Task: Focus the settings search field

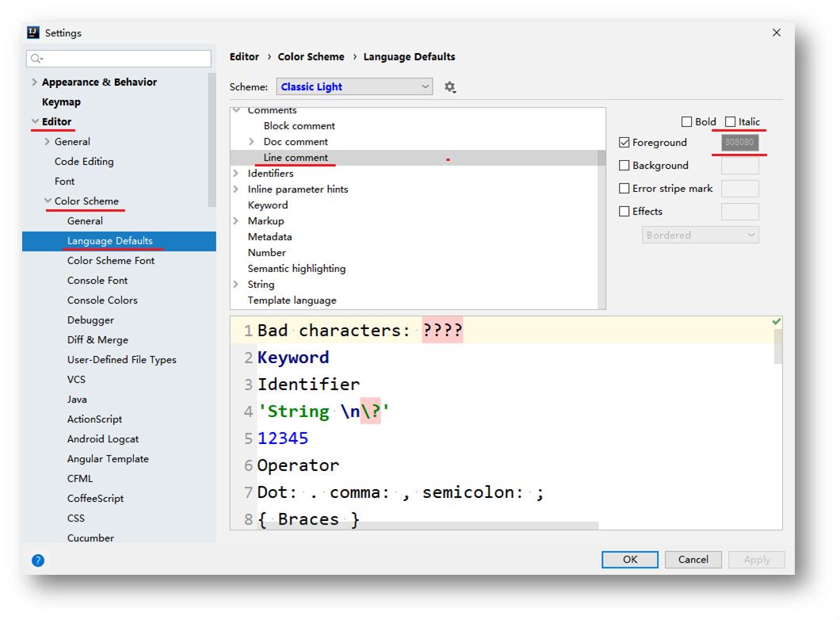Action: 118,59
